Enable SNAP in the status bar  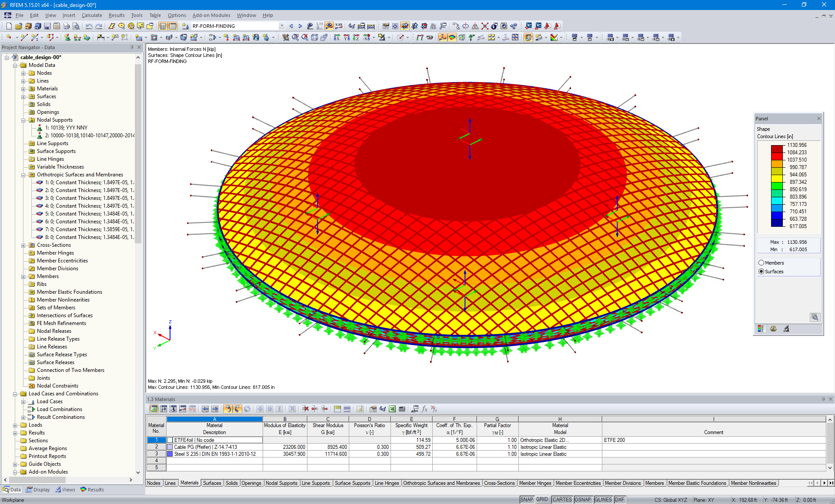coord(527,499)
